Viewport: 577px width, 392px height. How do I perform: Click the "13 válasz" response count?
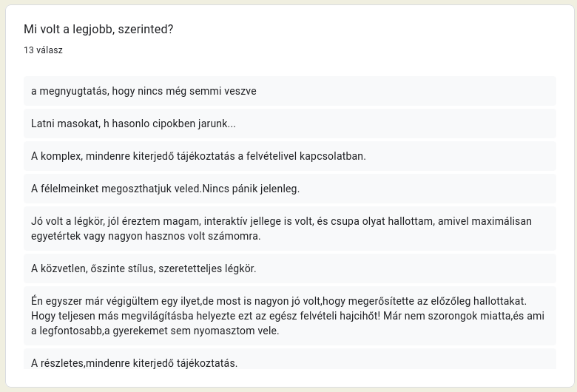(x=43, y=50)
